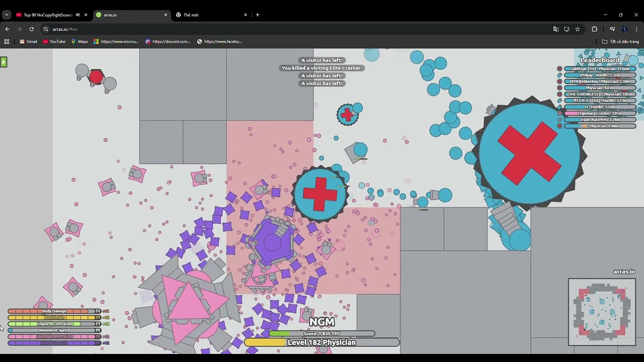Click sab0tage's leaderboard tank icon
The image size is (644, 362).
pyautogui.click(x=559, y=69)
